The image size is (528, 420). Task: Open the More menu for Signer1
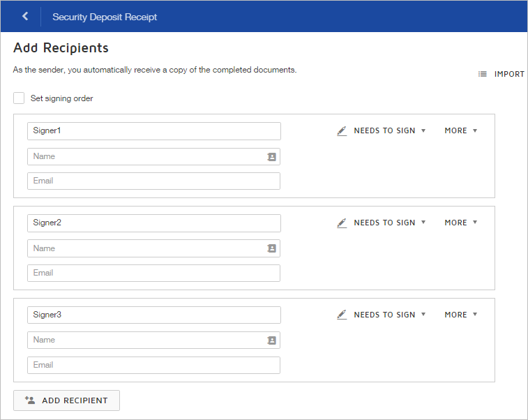click(x=460, y=130)
